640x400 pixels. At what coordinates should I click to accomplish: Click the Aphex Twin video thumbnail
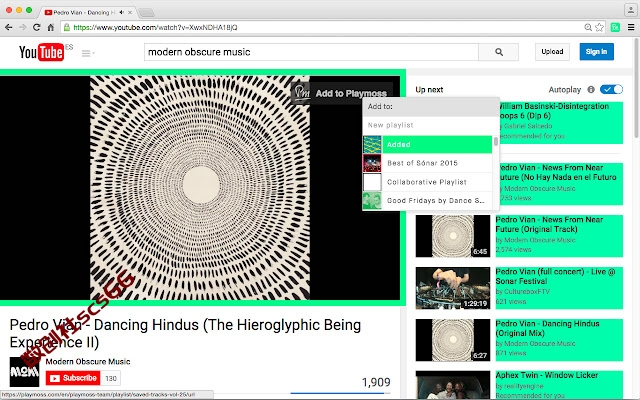(x=453, y=385)
